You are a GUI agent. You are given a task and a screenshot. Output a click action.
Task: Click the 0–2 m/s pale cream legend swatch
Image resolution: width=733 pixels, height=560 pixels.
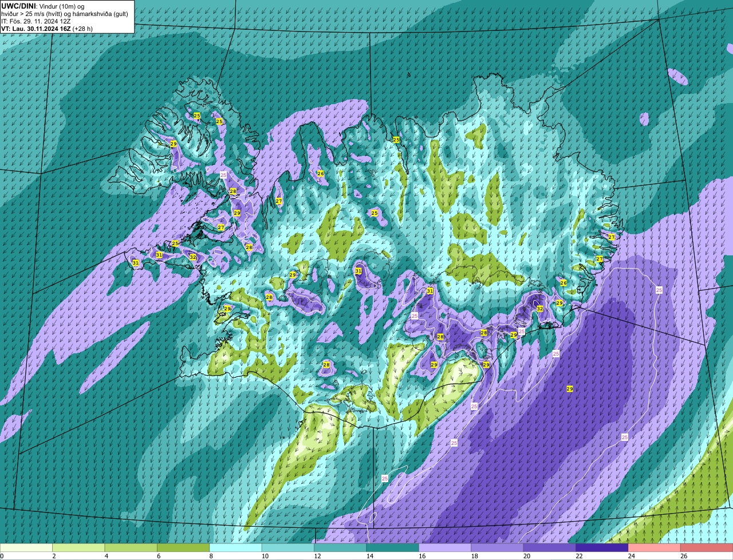pos(26,547)
